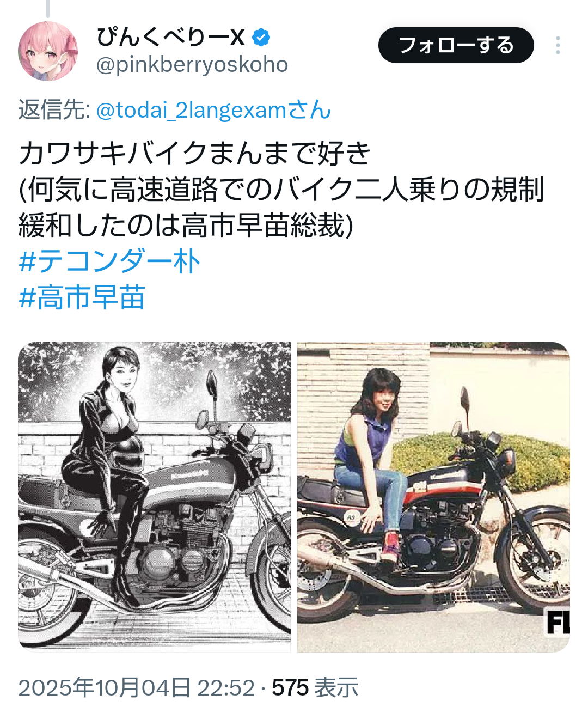Image resolution: width=588 pixels, height=713 pixels.
Task: Click the thread connector line above avatar
Action: [48, 8]
